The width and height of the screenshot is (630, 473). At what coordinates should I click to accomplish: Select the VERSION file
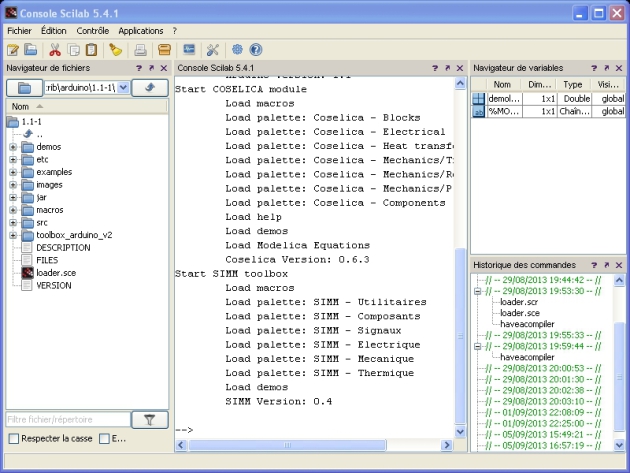pos(54,285)
